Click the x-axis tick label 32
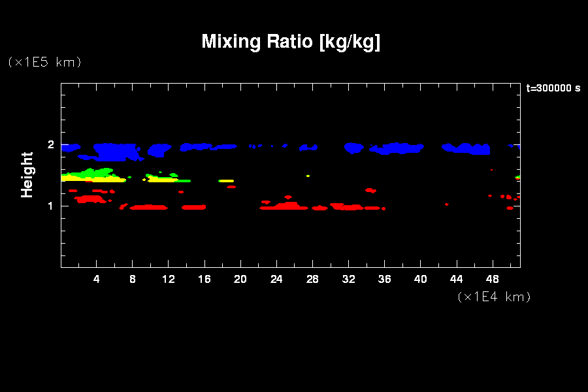 [348, 279]
